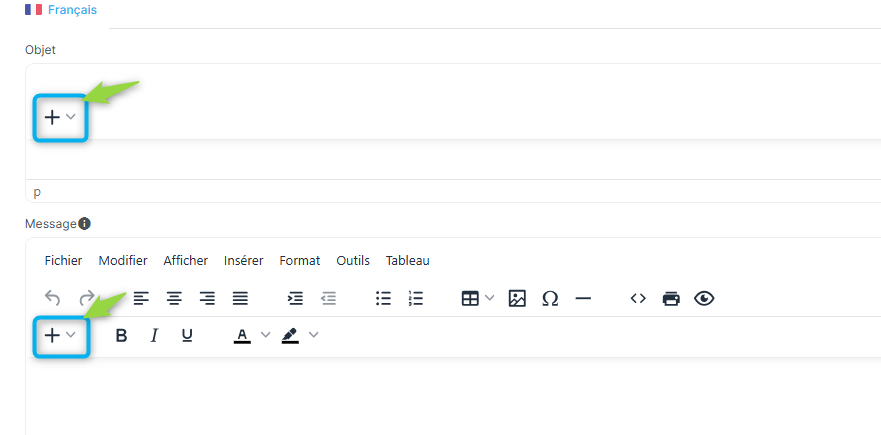Align text to the left
Viewport: 881px width, 435px height.
(141, 298)
